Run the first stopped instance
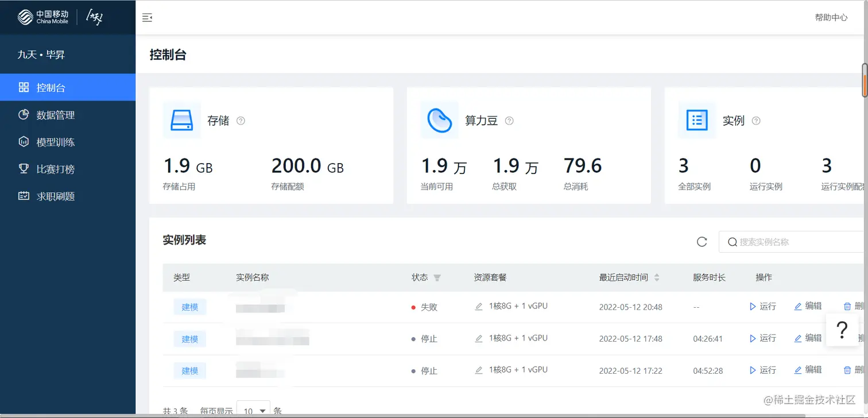 click(x=762, y=338)
